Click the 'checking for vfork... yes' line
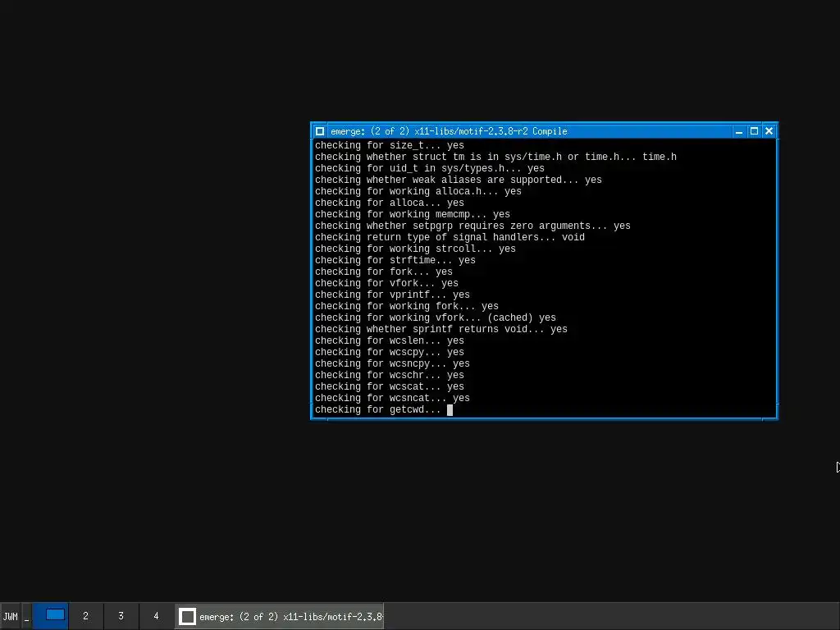Viewport: 840px width, 630px height. click(386, 283)
